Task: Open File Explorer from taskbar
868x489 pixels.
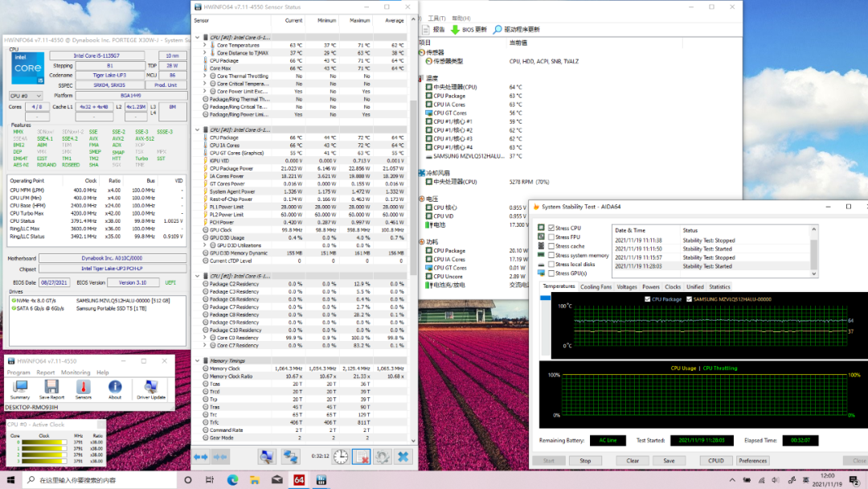Action: [x=255, y=479]
